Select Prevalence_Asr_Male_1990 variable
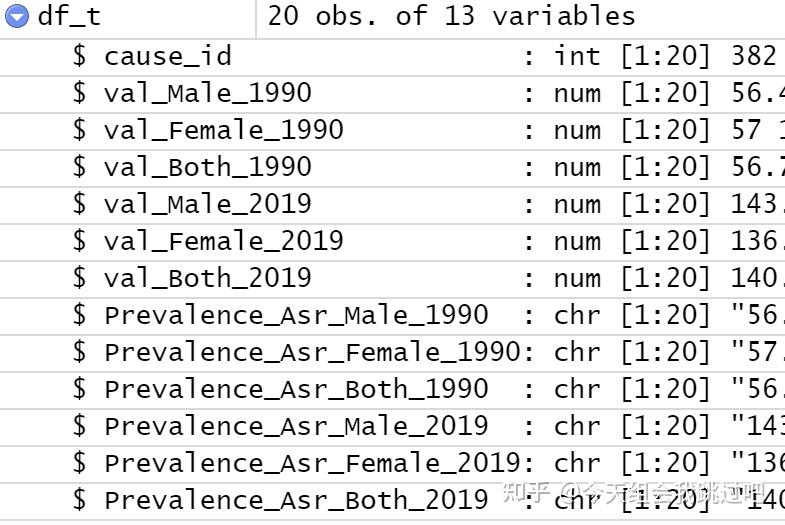 tap(296, 315)
